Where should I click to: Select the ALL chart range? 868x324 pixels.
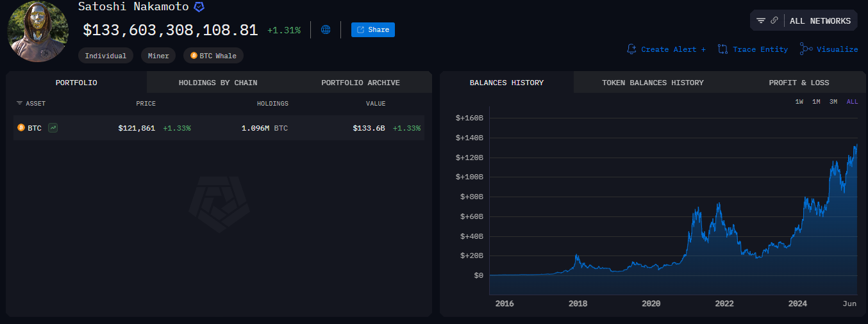point(852,102)
